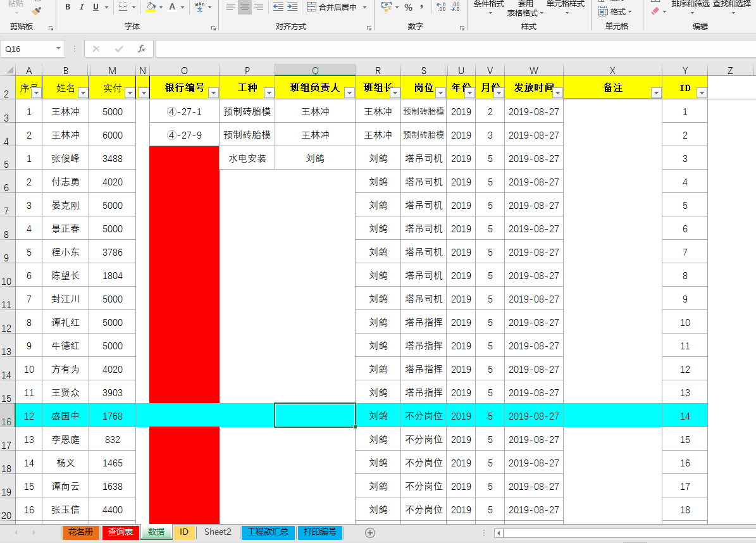756x543 pixels.
Task: Click the Insert Function fx icon
Action: 142,48
